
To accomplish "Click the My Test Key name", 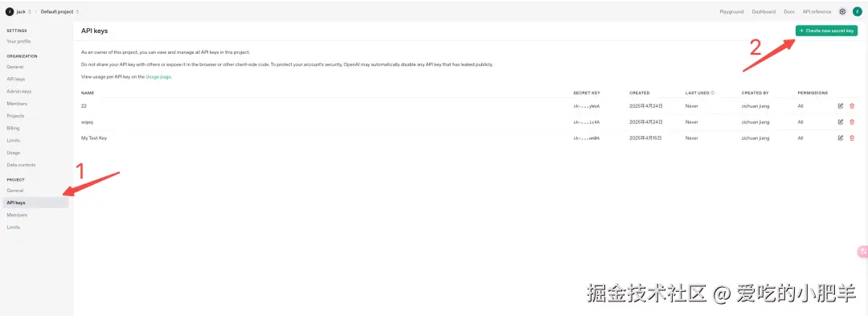I will pyautogui.click(x=94, y=137).
